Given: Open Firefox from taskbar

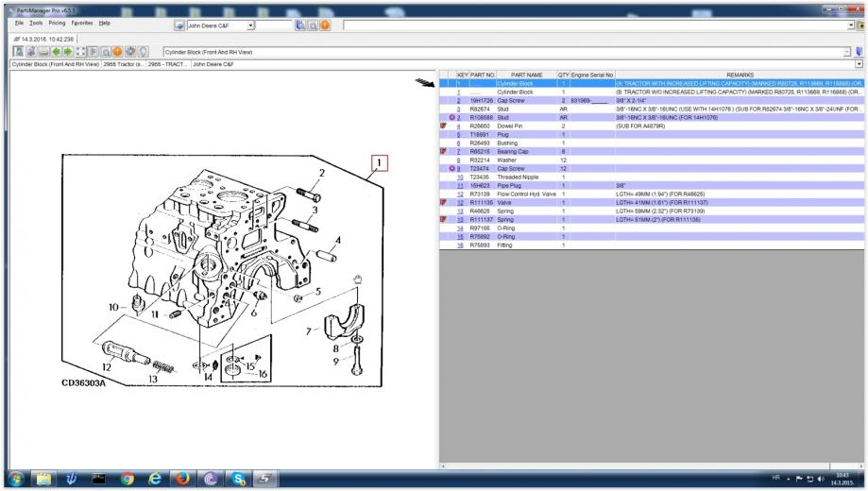Looking at the screenshot, I should [x=182, y=479].
